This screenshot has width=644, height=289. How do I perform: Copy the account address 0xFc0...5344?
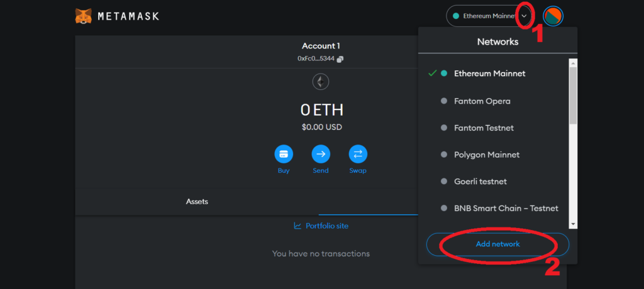coord(340,59)
